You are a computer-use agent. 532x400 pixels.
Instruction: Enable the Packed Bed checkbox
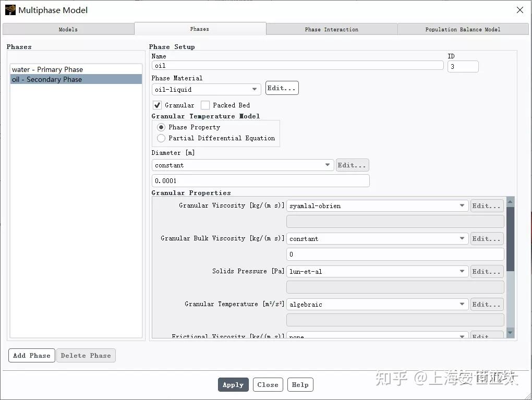tap(205, 105)
